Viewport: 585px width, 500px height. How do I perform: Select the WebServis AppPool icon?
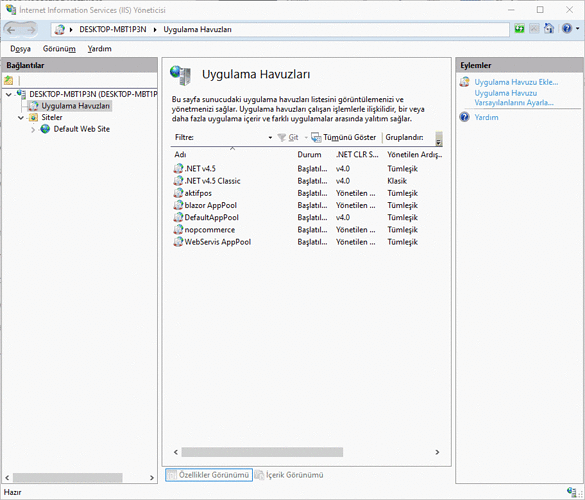pos(179,242)
